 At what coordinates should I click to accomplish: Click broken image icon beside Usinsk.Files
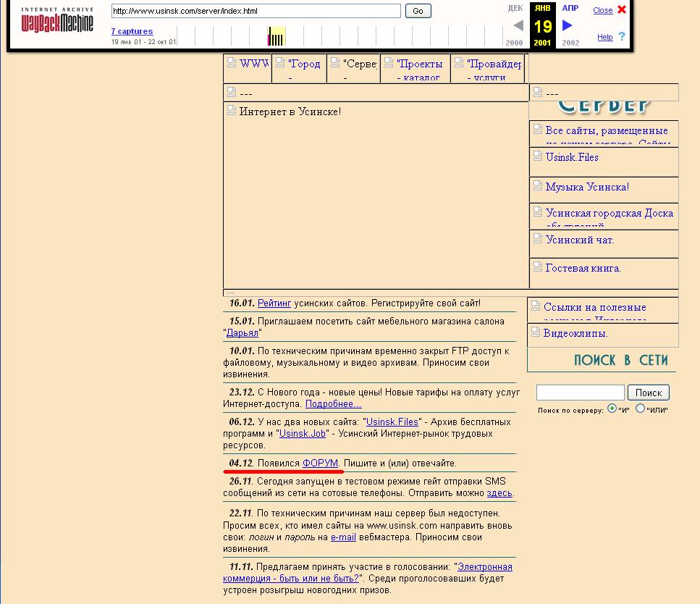(x=538, y=156)
